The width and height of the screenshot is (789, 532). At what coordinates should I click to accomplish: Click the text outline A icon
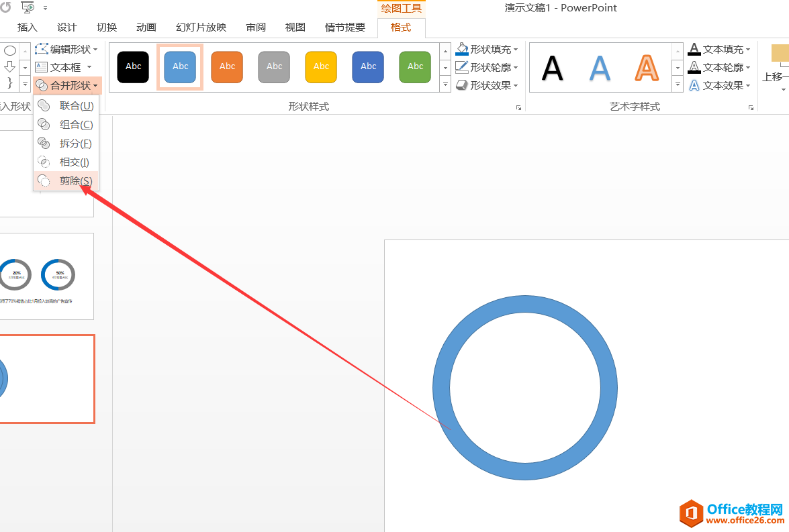(694, 67)
